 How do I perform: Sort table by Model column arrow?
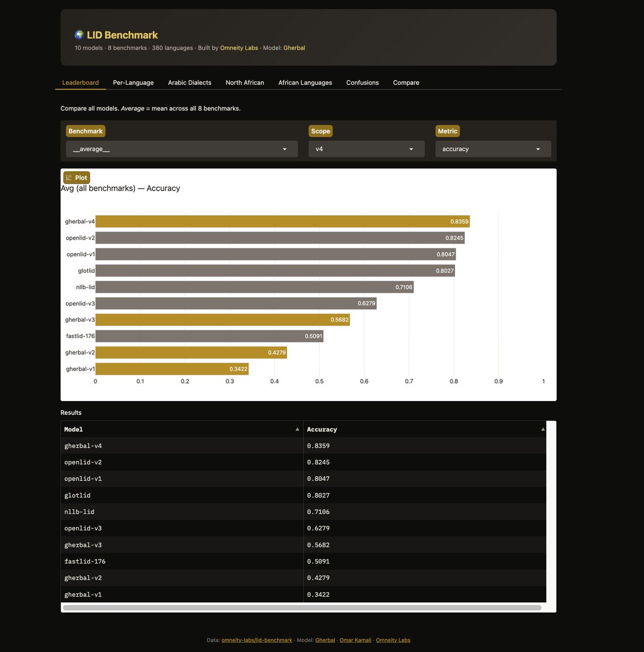click(x=297, y=429)
